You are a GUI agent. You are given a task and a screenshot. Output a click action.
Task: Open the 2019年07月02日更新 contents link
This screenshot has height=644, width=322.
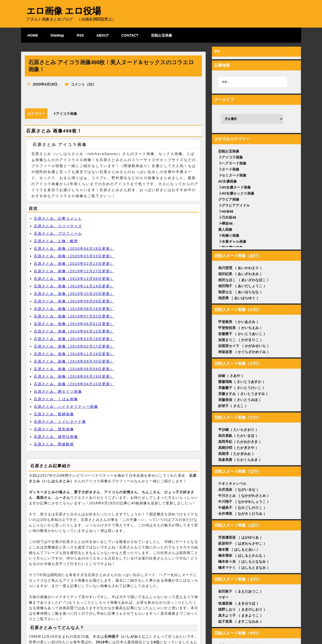coord(74,316)
